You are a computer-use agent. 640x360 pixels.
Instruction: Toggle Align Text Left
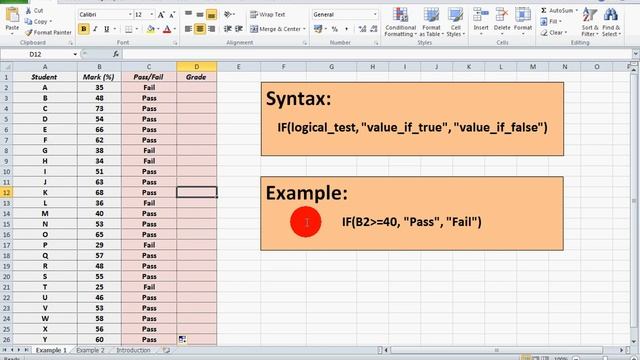tap(188, 29)
